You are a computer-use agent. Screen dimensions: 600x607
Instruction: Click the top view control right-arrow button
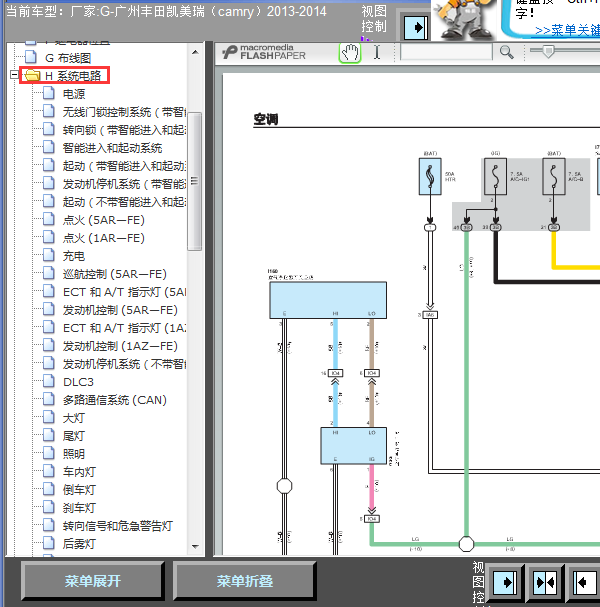[x=416, y=27]
